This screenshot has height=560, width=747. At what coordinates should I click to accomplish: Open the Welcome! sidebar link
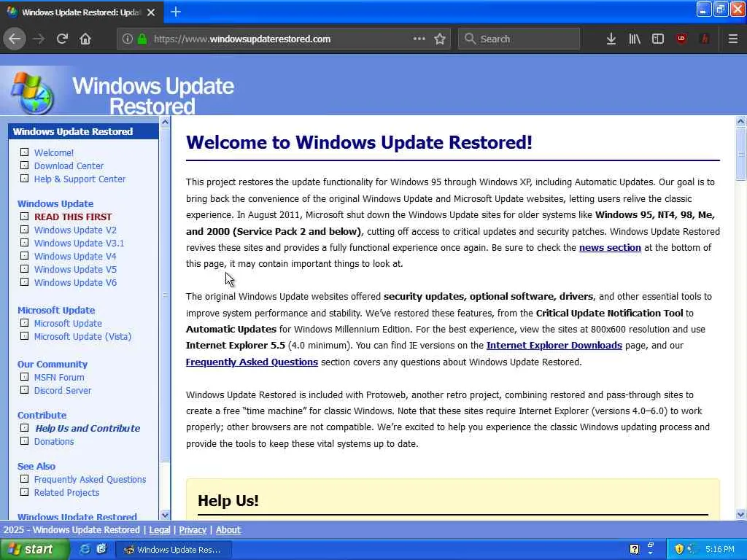tap(54, 153)
